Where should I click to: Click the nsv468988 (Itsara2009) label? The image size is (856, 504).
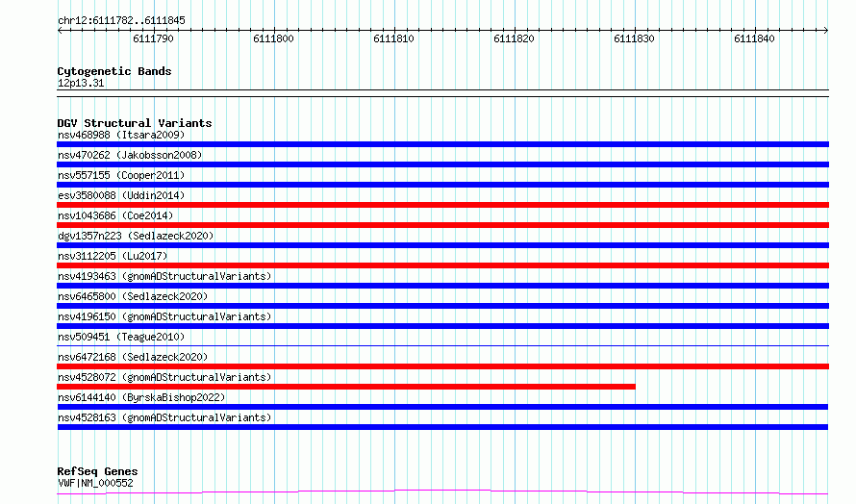tap(121, 135)
